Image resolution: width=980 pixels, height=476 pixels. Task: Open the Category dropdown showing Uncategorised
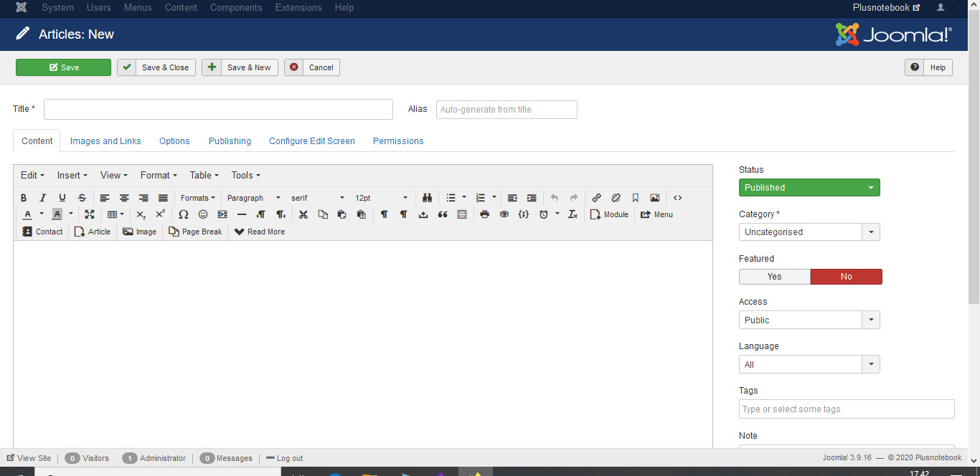[809, 232]
